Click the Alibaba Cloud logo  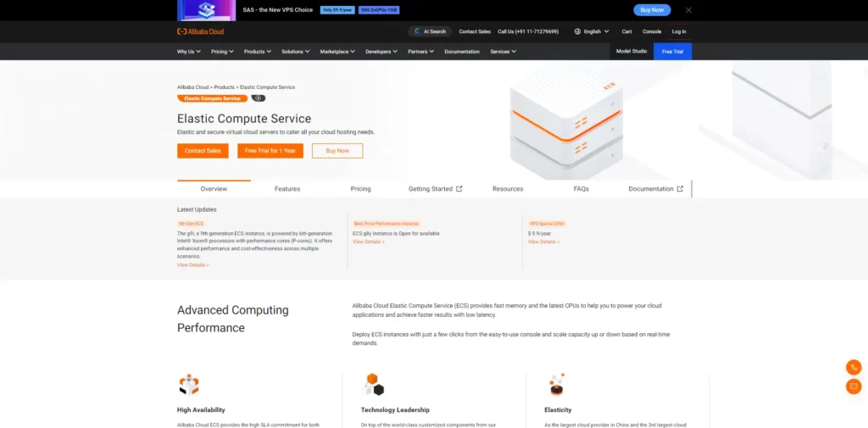[200, 31]
